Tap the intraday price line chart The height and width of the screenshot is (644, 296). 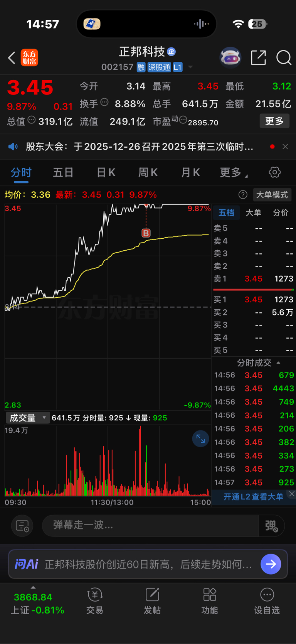pos(108,307)
